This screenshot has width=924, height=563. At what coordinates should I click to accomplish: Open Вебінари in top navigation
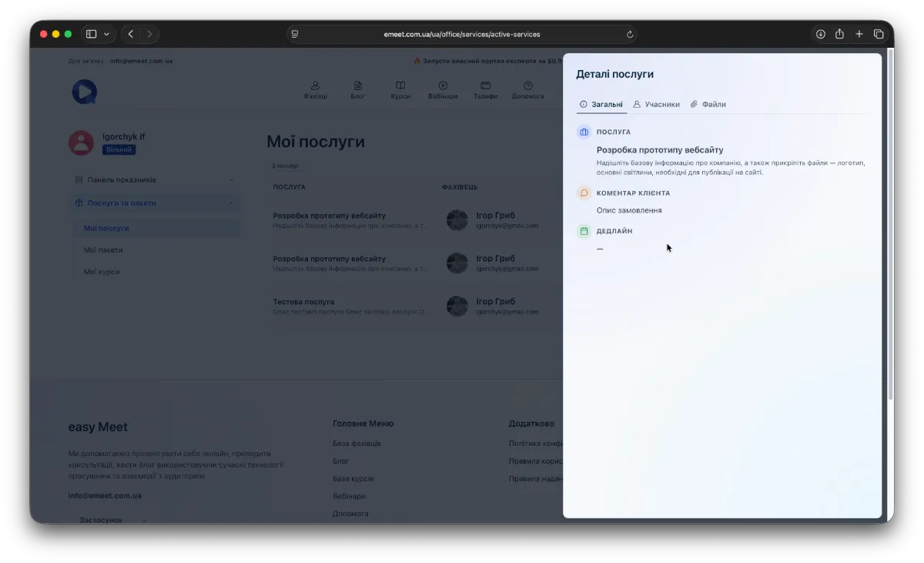(443, 90)
